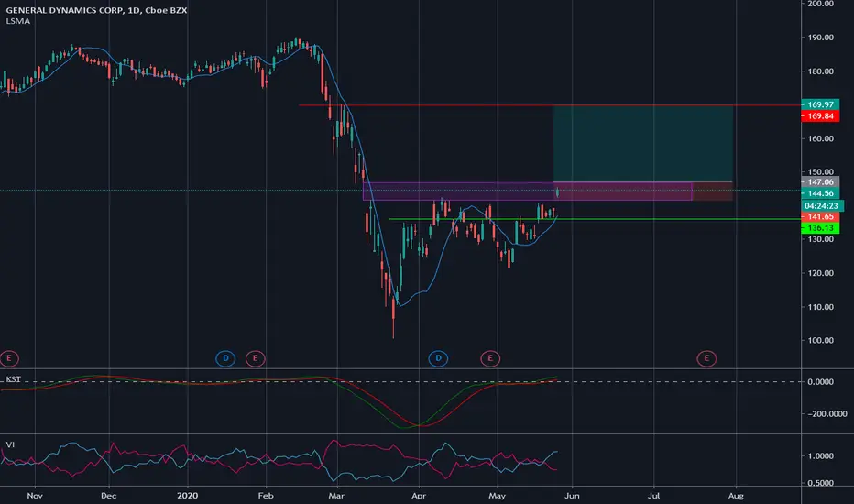854x504 pixels.
Task: Select the red horizontal resistance line
Action: tap(550, 105)
